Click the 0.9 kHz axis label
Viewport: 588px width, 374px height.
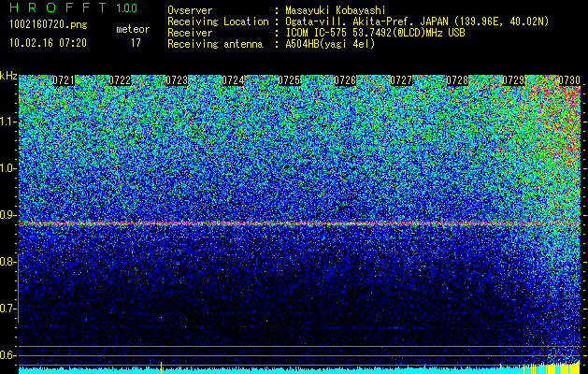click(7, 215)
